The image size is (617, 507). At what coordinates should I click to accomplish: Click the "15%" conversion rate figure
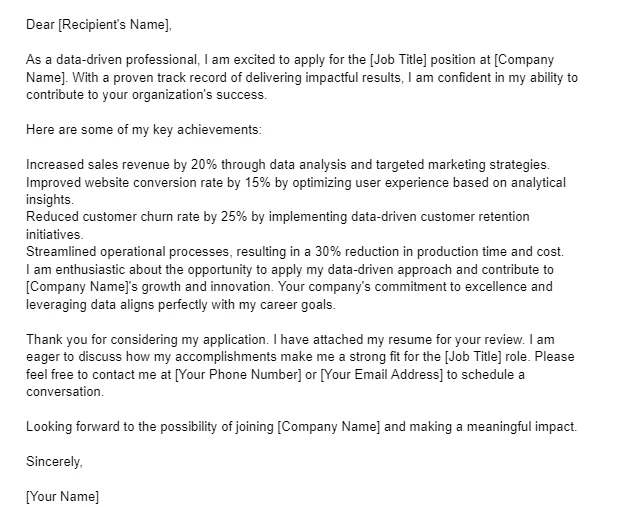257,182
